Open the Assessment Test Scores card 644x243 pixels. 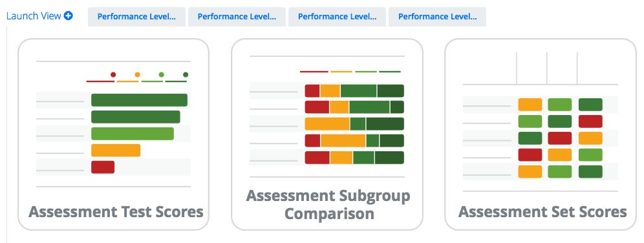[113, 134]
